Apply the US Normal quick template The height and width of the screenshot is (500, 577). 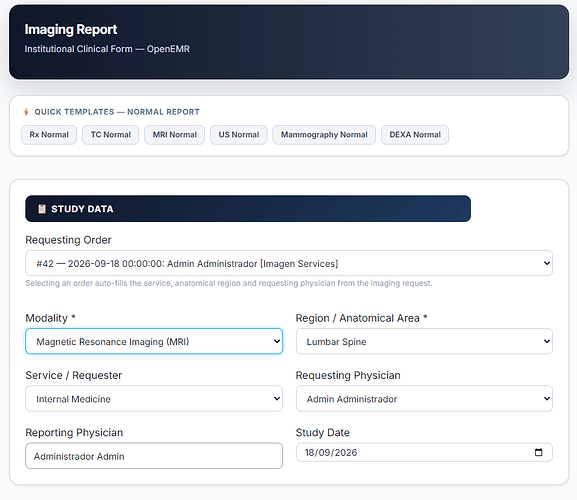pos(238,135)
